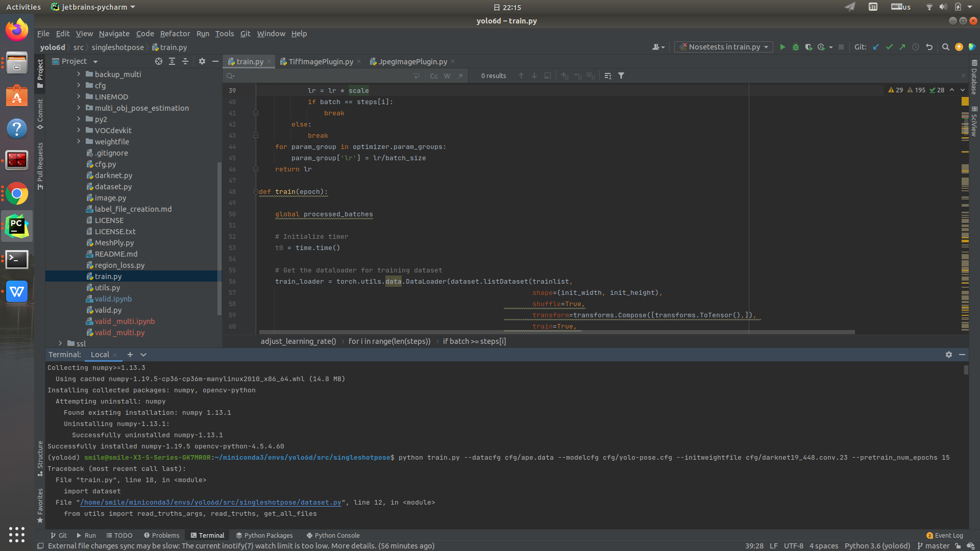Switch to JpegImagePlugin.py editor tab
The width and height of the screenshot is (980, 551).
click(412, 62)
